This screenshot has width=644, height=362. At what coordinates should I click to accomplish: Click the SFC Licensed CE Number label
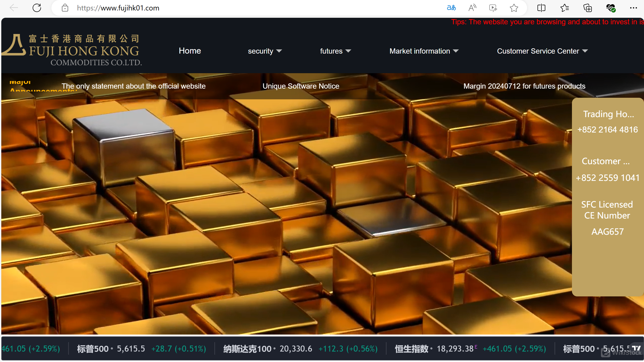[x=607, y=210]
